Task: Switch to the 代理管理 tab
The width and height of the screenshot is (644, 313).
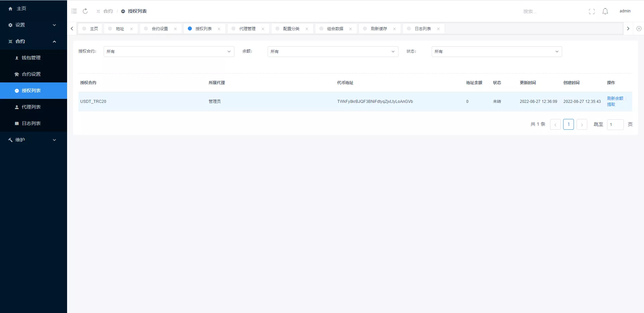Action: [x=247, y=29]
